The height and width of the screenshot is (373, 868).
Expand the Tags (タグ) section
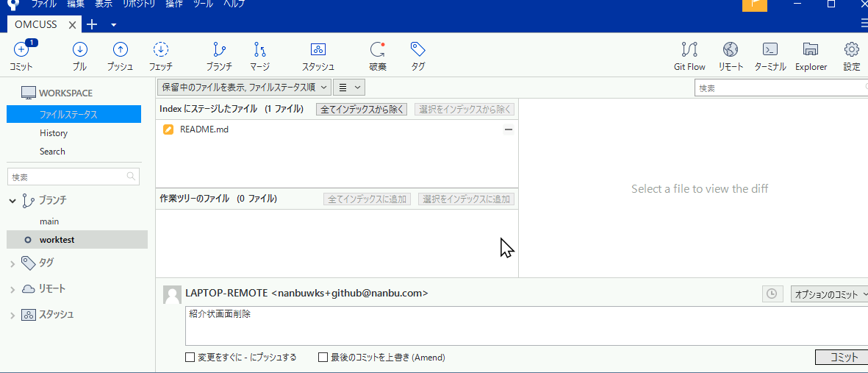click(x=12, y=263)
